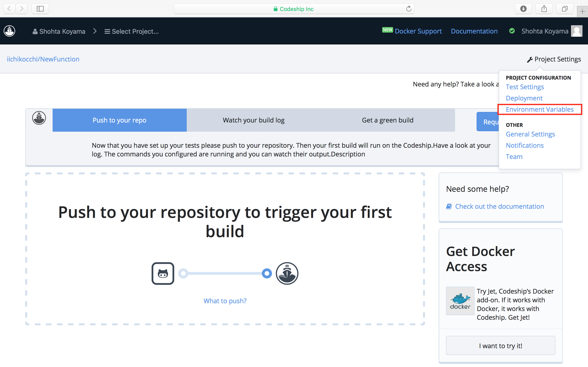Click the Watch your build log progress step
Screen dimensions: 588x367
[x=253, y=120]
